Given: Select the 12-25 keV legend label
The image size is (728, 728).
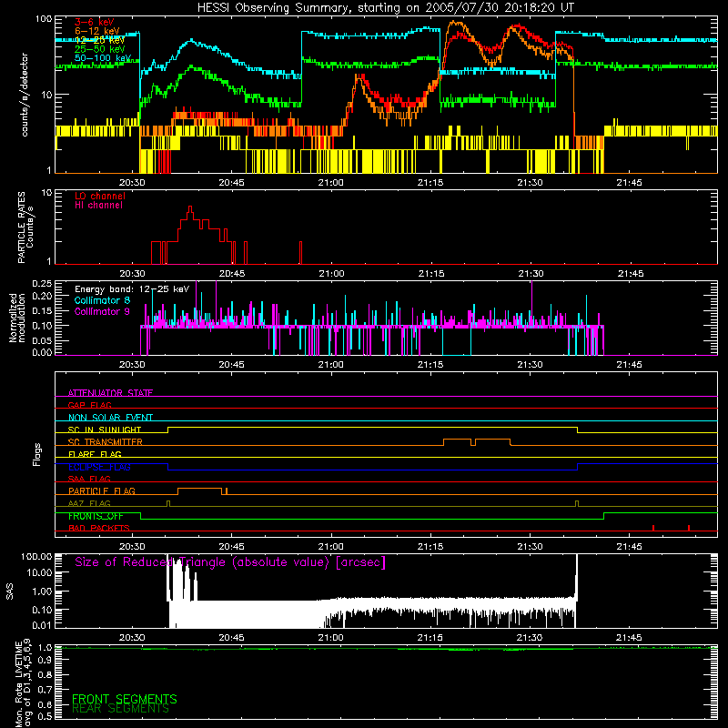Looking at the screenshot, I should (x=99, y=40).
